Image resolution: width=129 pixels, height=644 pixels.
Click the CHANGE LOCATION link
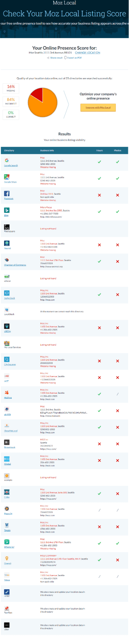pos(88,53)
